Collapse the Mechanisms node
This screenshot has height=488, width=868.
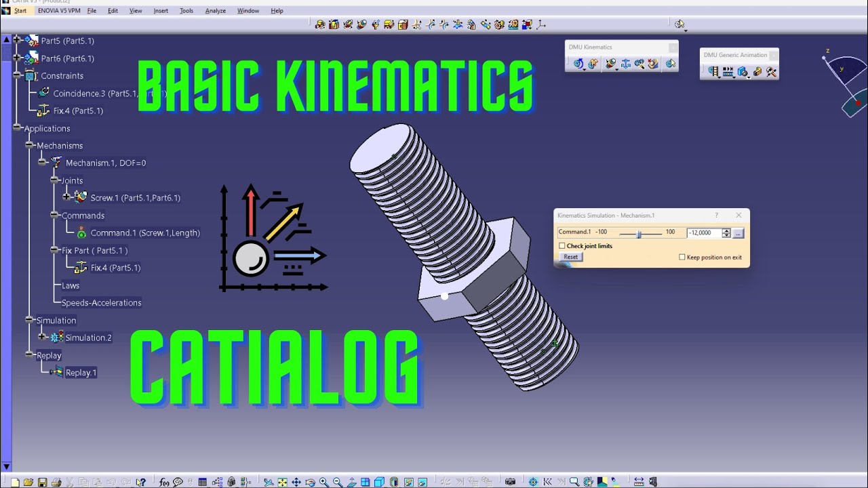click(30, 146)
